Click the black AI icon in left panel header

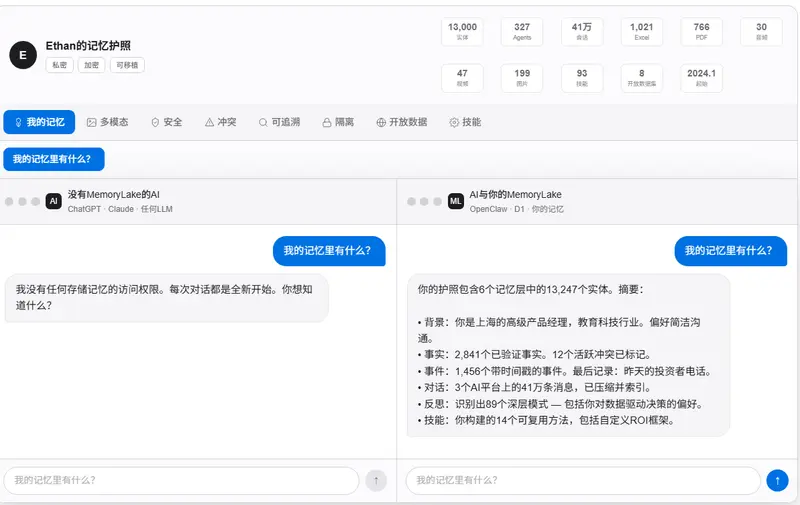click(x=54, y=201)
